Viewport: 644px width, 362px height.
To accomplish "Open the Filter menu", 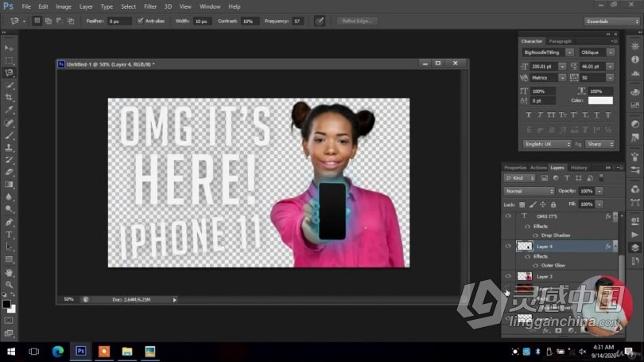I will tap(150, 6).
